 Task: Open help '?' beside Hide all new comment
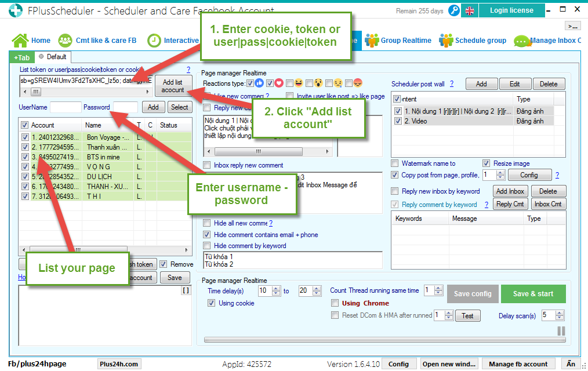pyautogui.click(x=271, y=223)
